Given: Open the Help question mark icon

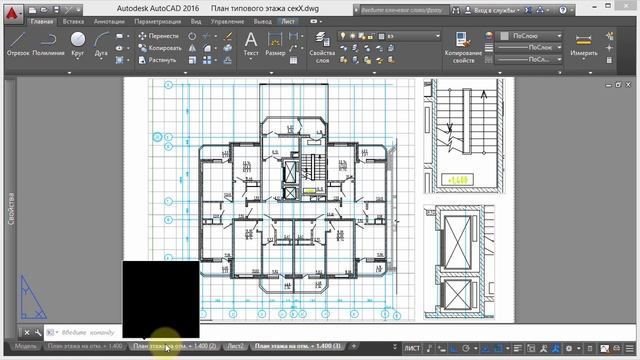Looking at the screenshot, I should point(563,10).
